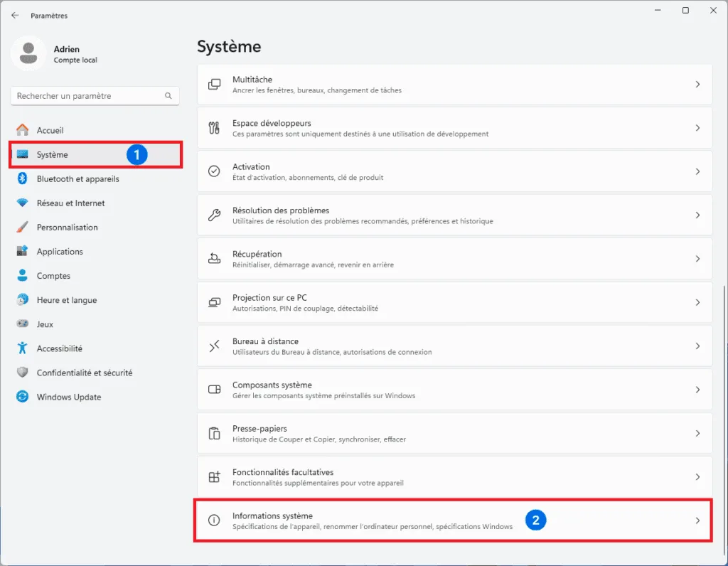Image resolution: width=728 pixels, height=566 pixels.
Task: Open Récupération using its chevron
Action: coord(697,259)
